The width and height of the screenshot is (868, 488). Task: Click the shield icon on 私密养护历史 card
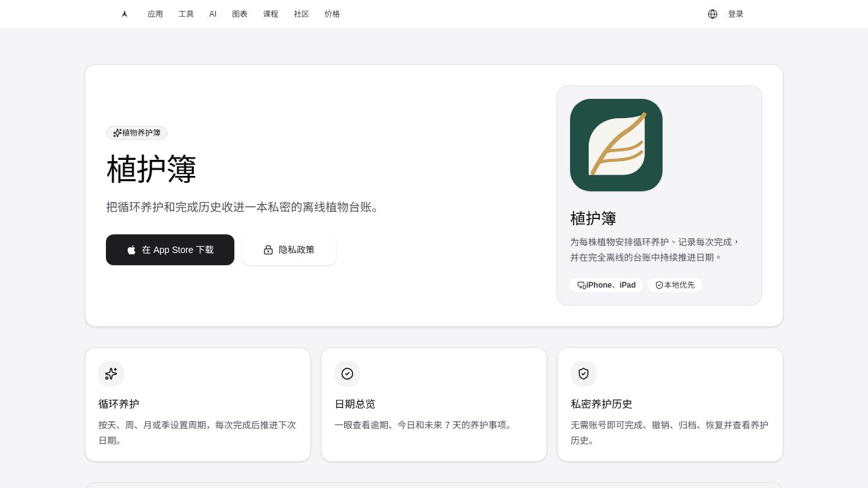coord(584,374)
